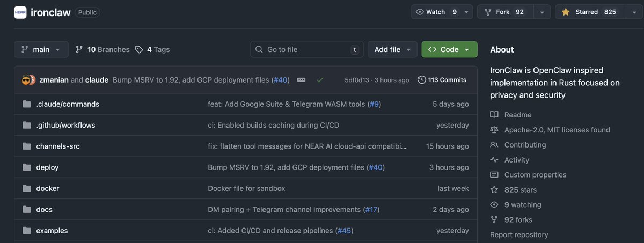Screen dimensions: 644x243
Task: Open the Add file dropdown
Action: [x=392, y=49]
